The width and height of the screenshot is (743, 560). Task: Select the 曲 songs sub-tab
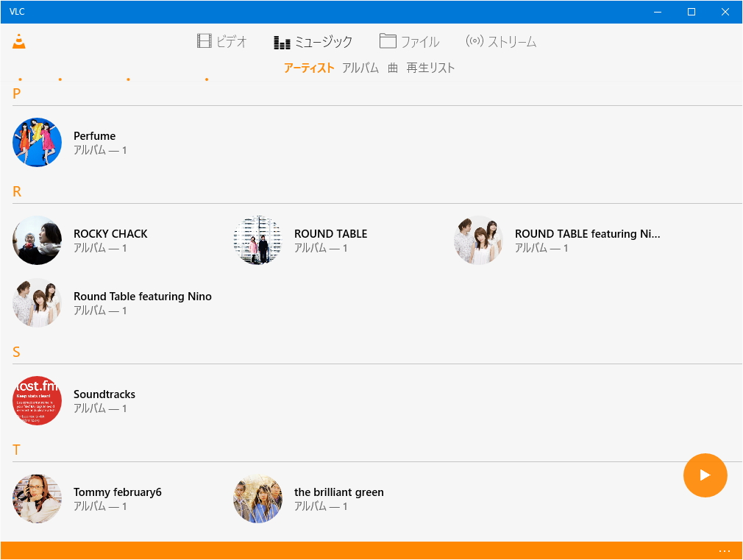click(393, 68)
